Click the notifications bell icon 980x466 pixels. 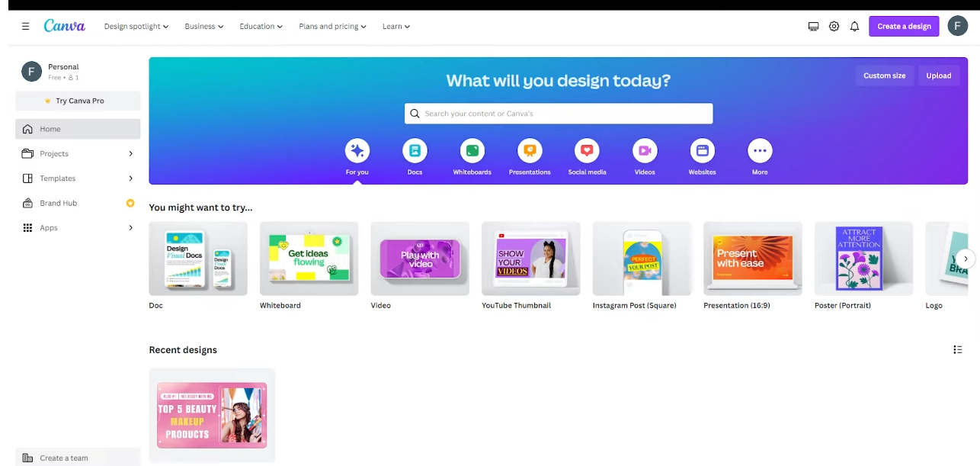(x=854, y=26)
